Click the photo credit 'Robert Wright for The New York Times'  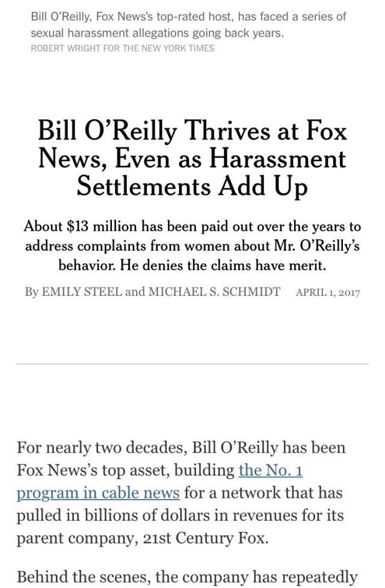pos(122,48)
